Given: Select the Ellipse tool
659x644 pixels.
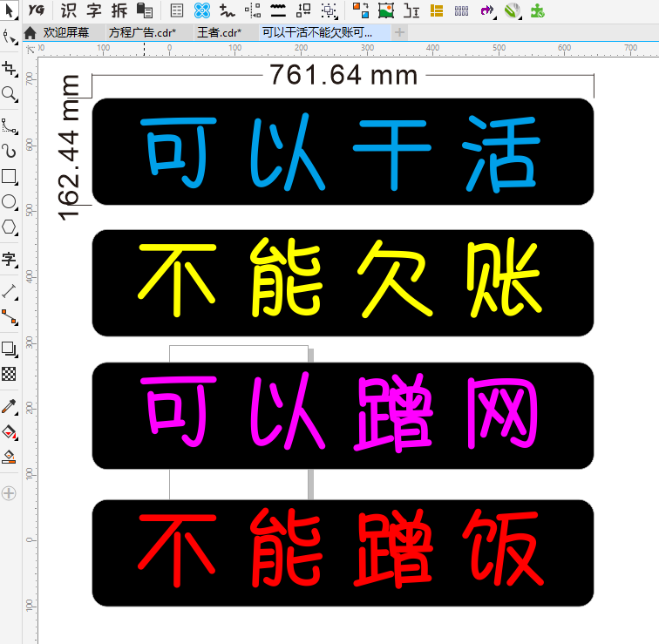Looking at the screenshot, I should pyautogui.click(x=10, y=201).
